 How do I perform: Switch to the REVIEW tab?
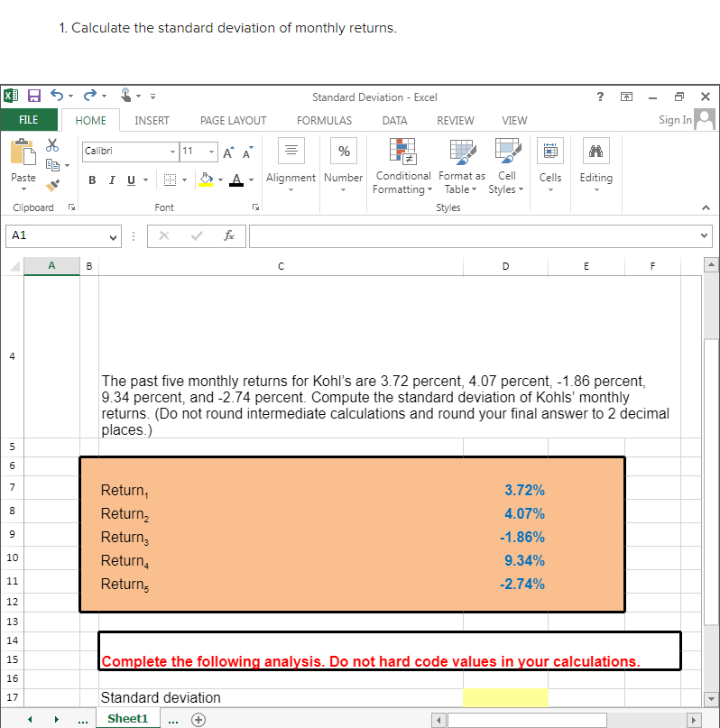pos(456,121)
